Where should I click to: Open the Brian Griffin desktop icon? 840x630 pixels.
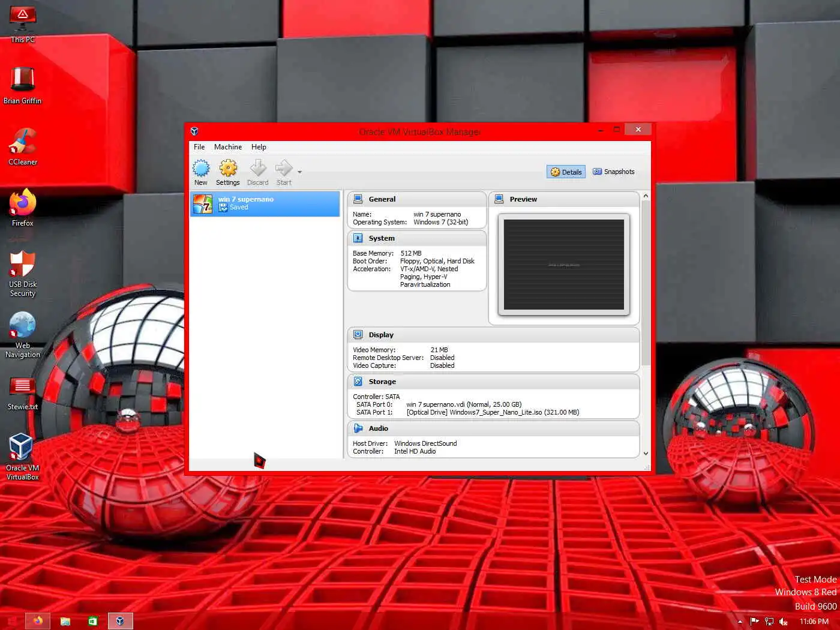pyautogui.click(x=23, y=85)
